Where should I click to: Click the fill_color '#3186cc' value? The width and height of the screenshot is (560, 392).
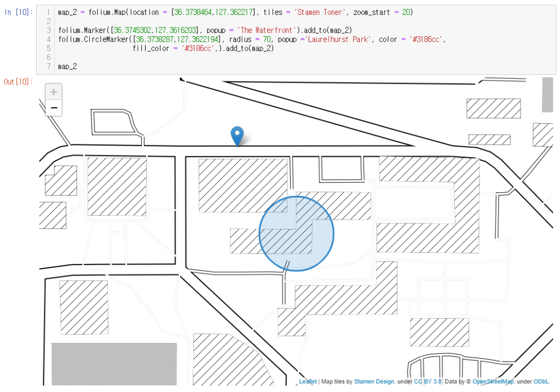click(x=198, y=48)
